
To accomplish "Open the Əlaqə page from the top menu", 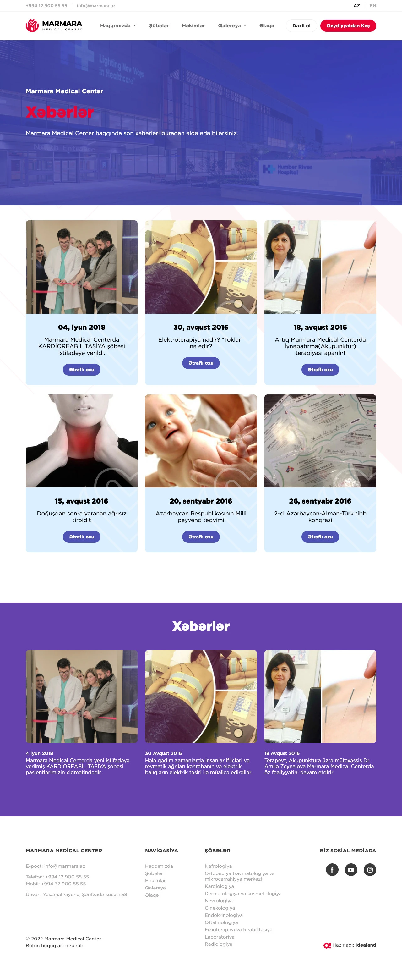I will tap(267, 25).
